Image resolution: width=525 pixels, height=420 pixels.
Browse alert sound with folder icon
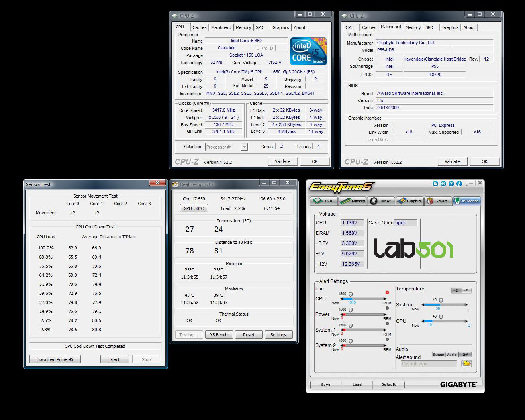[466, 363]
